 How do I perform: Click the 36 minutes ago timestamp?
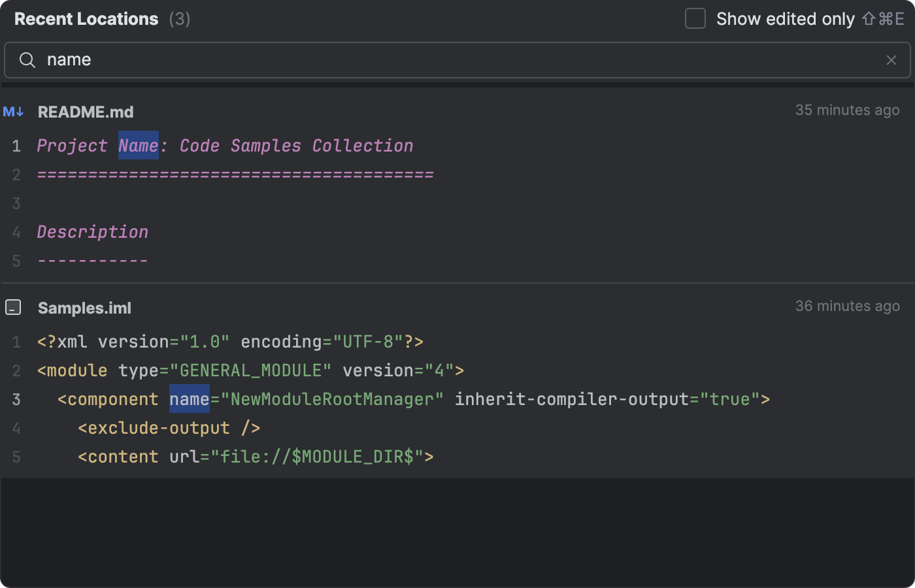[847, 306]
